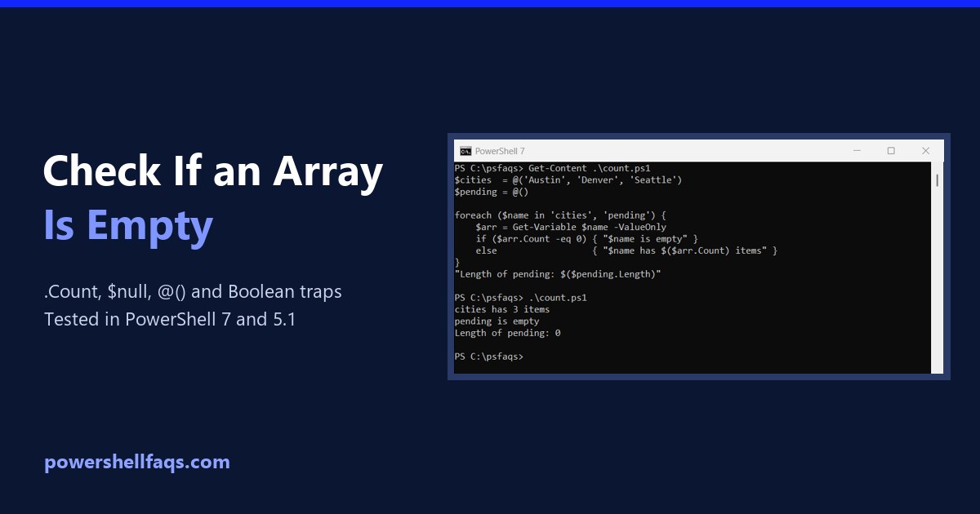The width and height of the screenshot is (980, 514).
Task: Click the "PowerShell 7" window title text
Action: [x=500, y=151]
